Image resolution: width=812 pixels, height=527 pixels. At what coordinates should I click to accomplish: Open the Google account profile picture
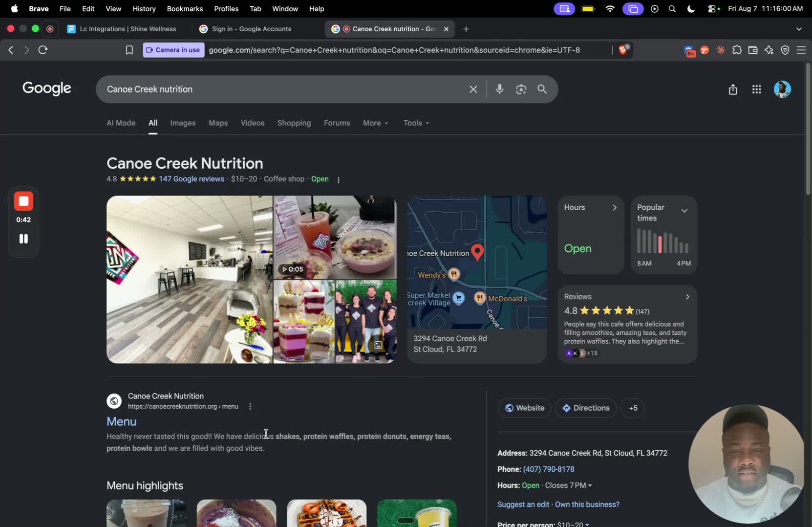coord(782,89)
